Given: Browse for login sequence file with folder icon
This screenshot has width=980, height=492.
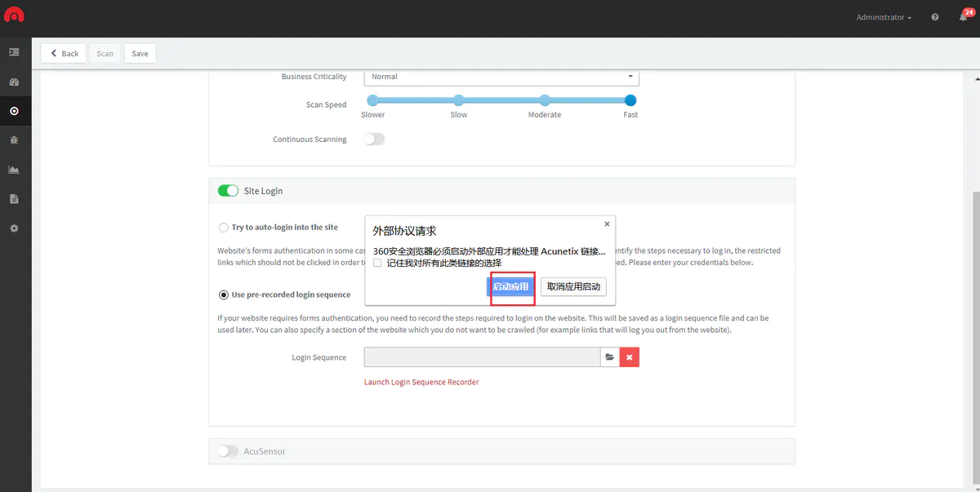Looking at the screenshot, I should pyautogui.click(x=609, y=357).
